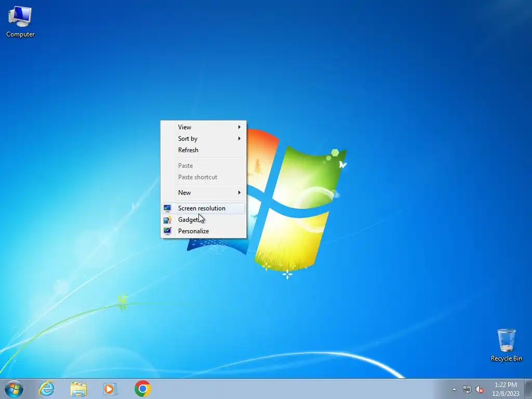Launch Internet Explorer from taskbar
Screen dimensions: 532x399
point(46,389)
